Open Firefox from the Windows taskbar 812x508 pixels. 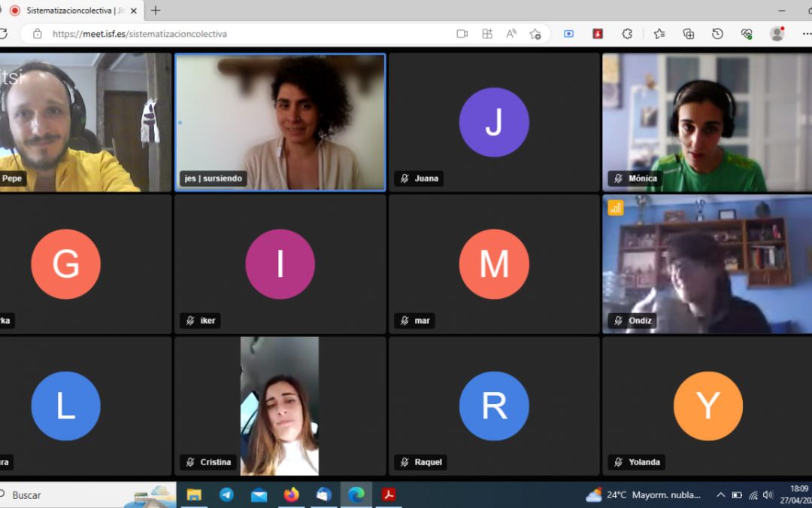(291, 495)
